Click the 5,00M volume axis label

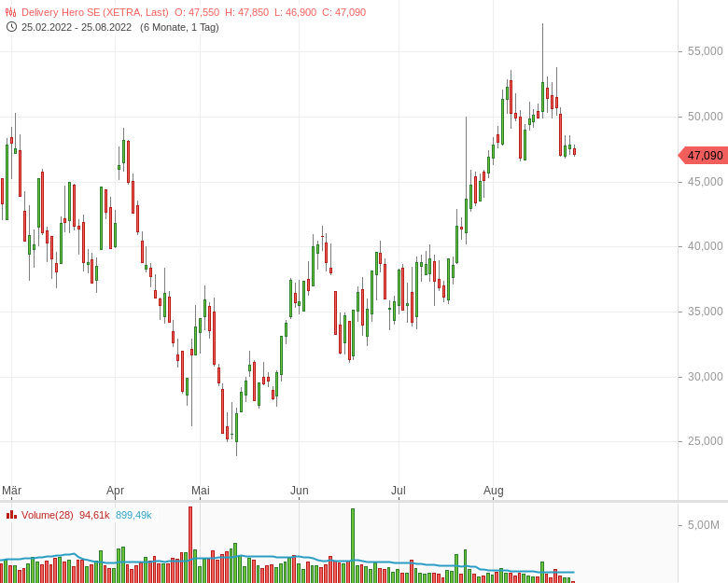(704, 525)
